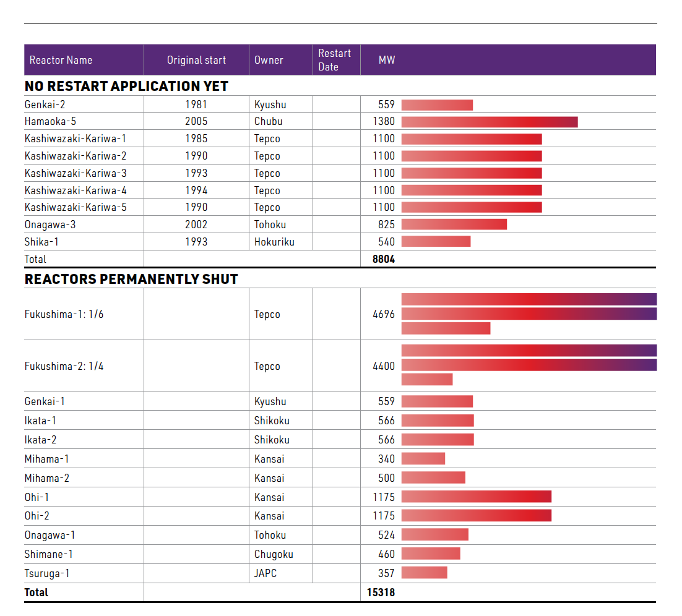This screenshot has height=616, width=682.
Task: Click the 15318 total MW value
Action: point(381,592)
